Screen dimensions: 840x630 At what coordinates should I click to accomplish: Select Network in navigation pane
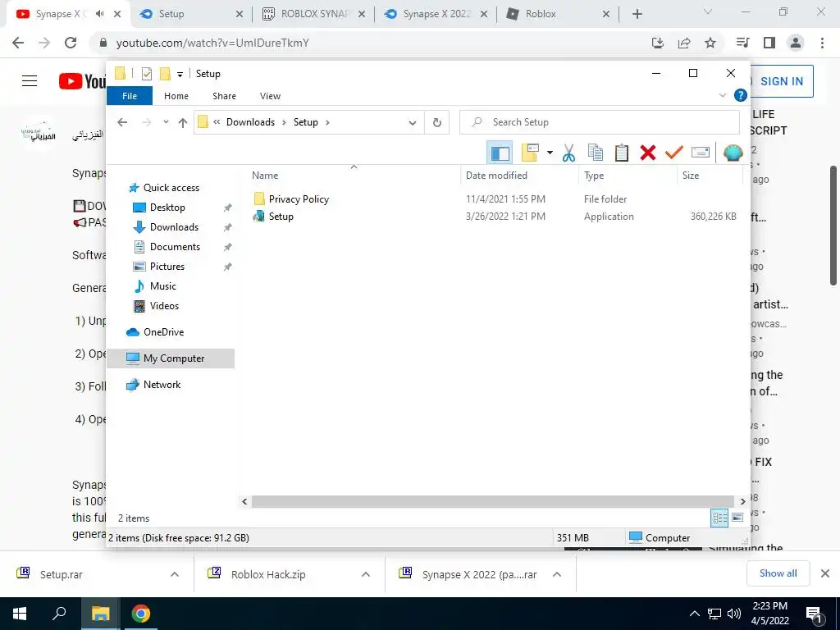tap(162, 385)
